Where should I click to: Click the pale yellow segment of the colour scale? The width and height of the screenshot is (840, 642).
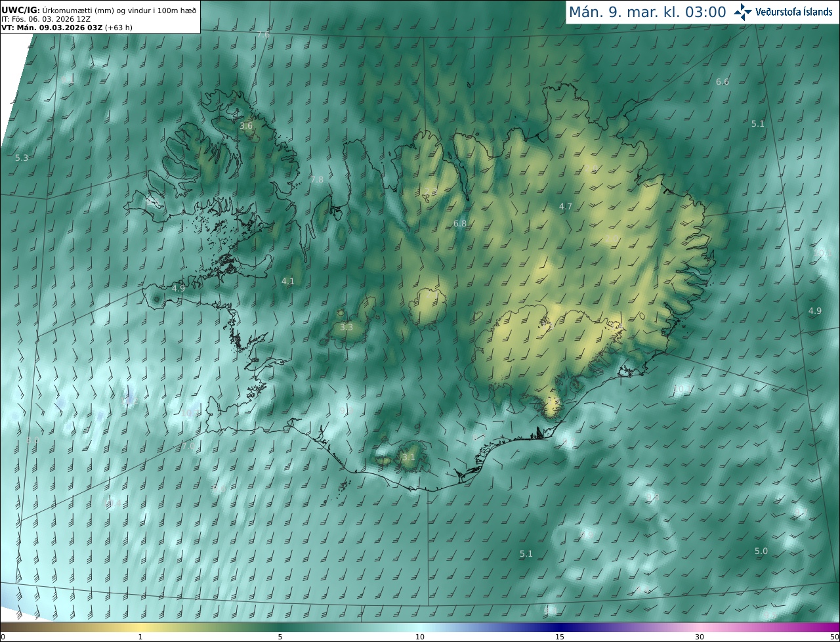point(141,627)
